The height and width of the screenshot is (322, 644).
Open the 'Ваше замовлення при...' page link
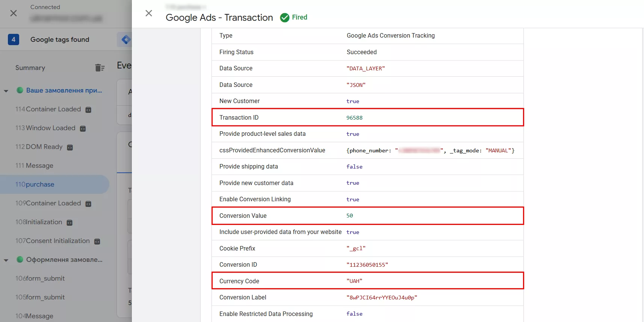[x=64, y=90]
